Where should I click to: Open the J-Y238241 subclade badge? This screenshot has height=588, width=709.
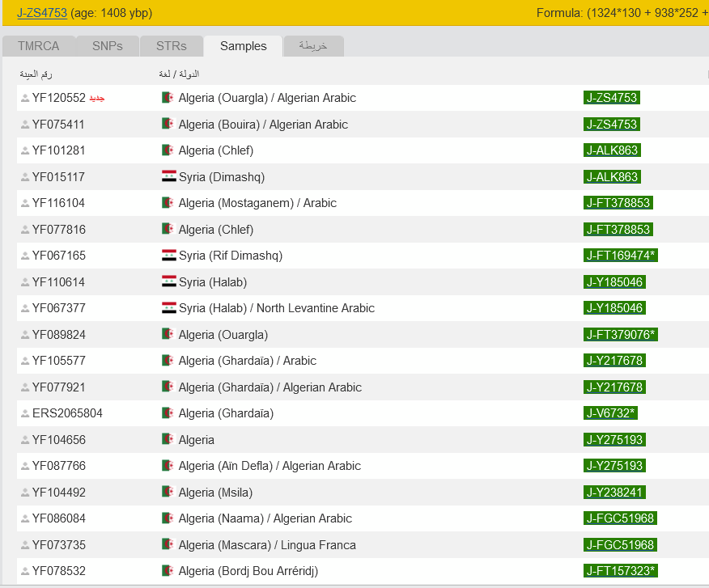(614, 493)
